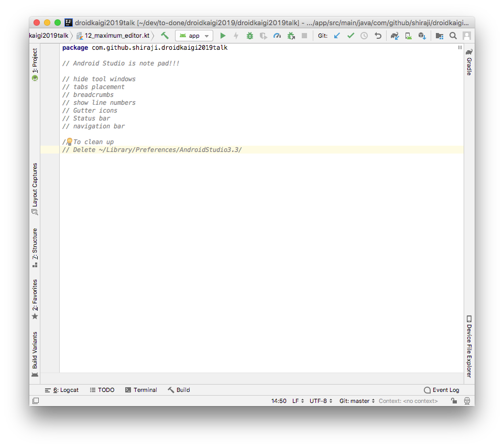Open Git: master branch selector

(x=357, y=401)
